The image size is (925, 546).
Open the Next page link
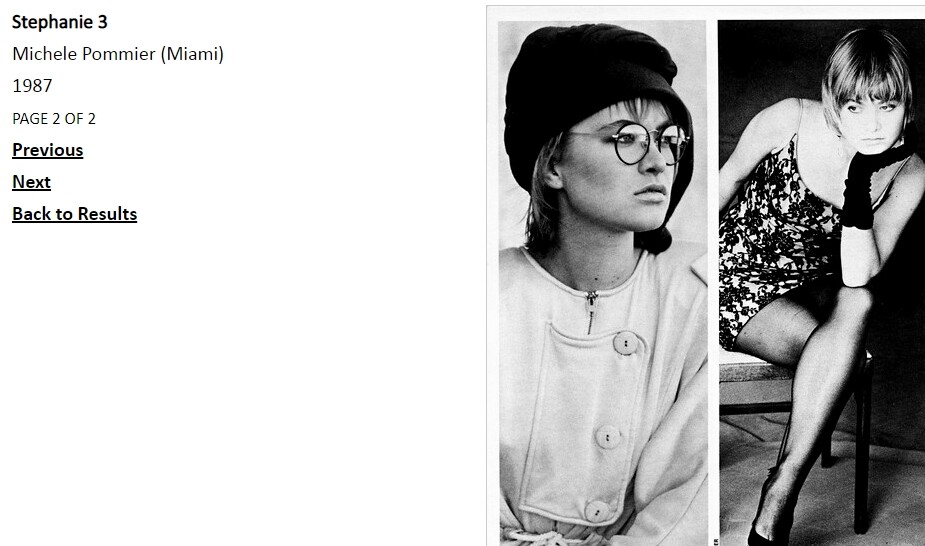click(x=31, y=182)
